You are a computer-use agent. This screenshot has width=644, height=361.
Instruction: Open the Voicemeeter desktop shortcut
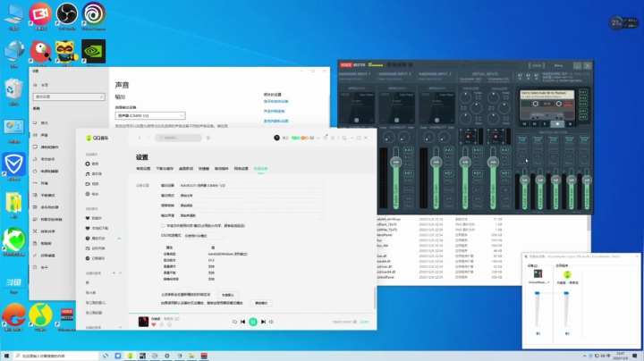click(x=66, y=317)
